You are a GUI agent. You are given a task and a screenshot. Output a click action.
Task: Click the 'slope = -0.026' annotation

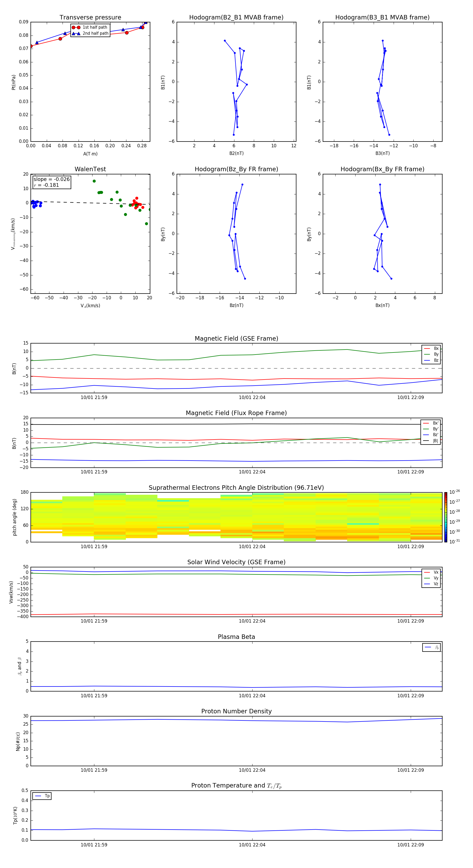pos(52,179)
